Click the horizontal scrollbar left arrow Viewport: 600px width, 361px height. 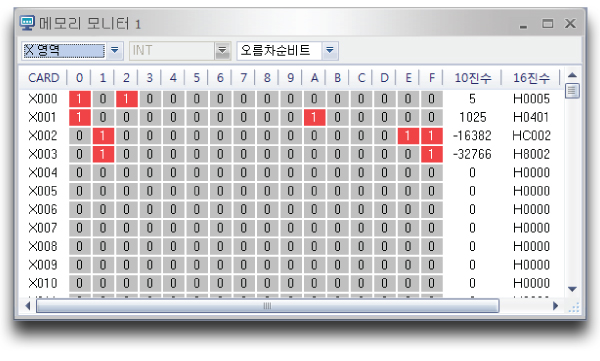(x=28, y=306)
